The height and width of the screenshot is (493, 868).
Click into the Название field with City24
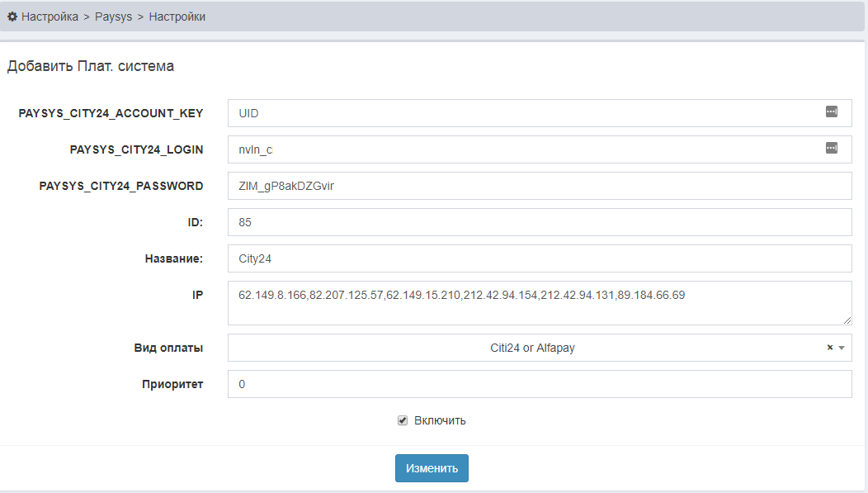(540, 258)
